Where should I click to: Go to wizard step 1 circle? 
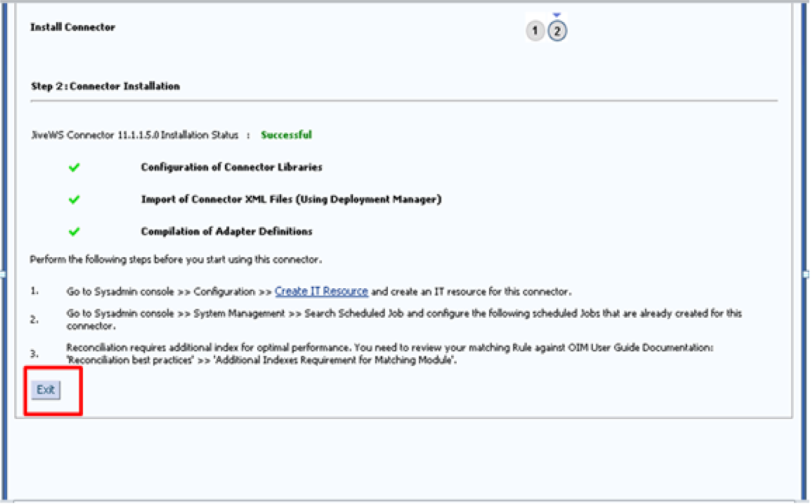click(535, 31)
